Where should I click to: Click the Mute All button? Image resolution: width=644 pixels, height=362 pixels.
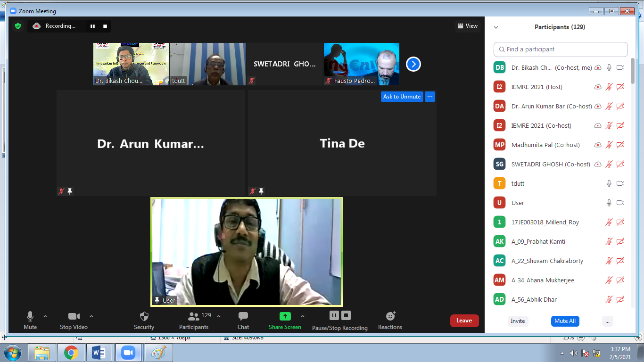click(x=565, y=321)
